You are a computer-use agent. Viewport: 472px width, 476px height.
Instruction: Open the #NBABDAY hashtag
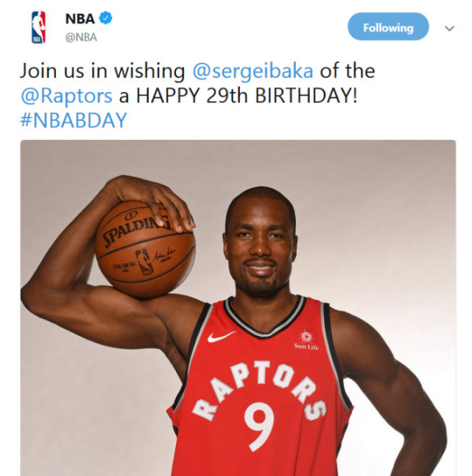click(74, 120)
